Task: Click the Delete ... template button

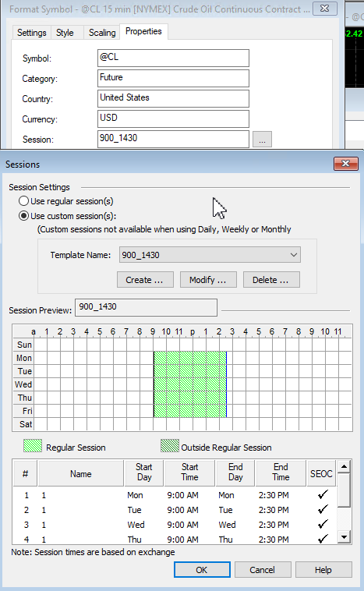Action: [271, 280]
